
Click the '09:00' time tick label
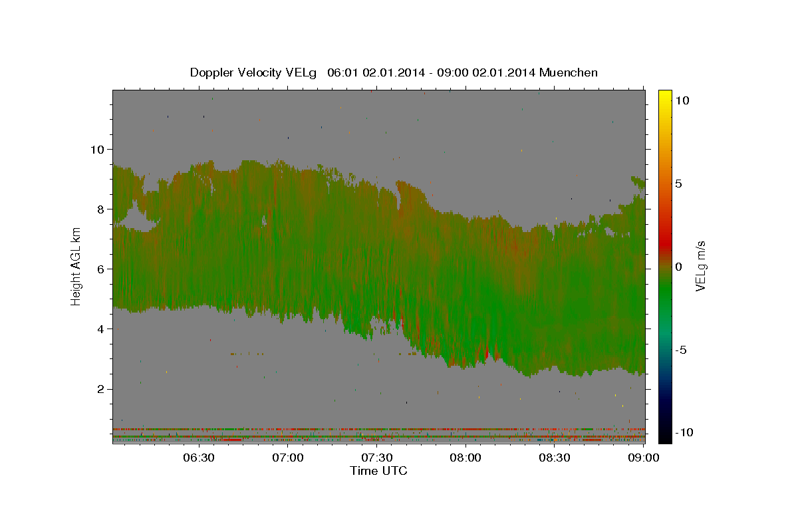pos(644,458)
